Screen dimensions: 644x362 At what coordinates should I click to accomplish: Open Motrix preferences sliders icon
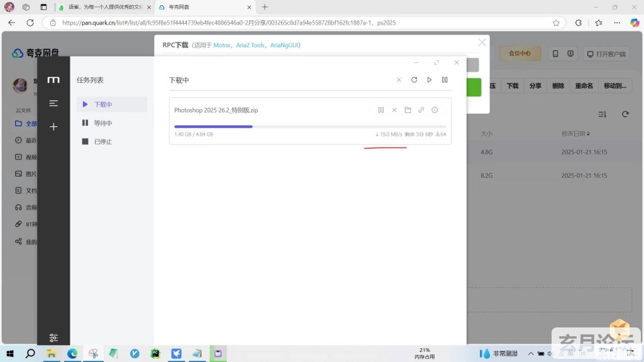53,337
